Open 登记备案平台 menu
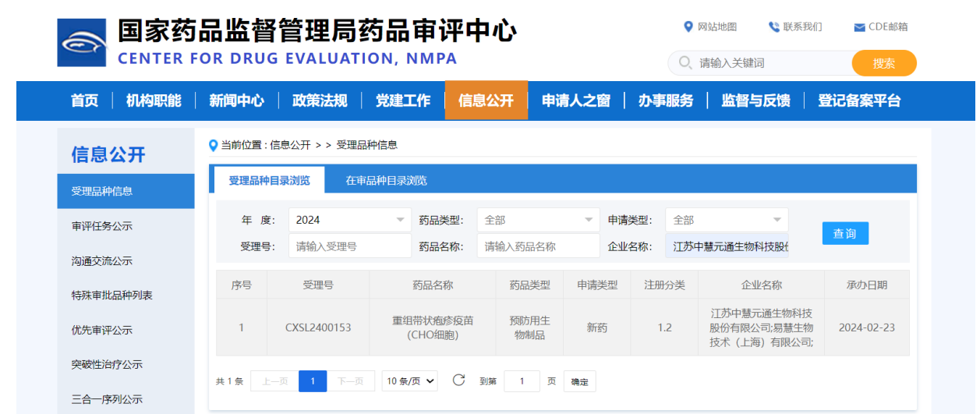The width and height of the screenshot is (980, 414). (859, 101)
